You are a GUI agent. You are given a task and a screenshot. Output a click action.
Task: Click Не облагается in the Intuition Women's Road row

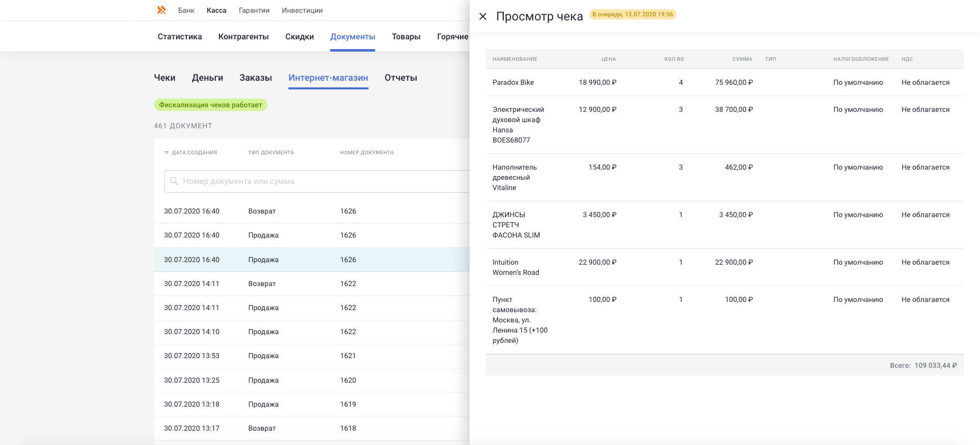coord(925,263)
